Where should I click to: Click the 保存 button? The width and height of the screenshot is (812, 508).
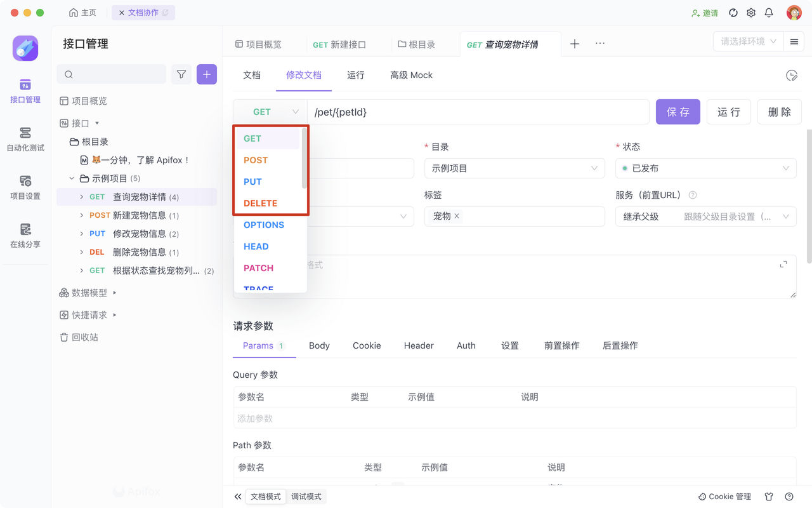678,112
